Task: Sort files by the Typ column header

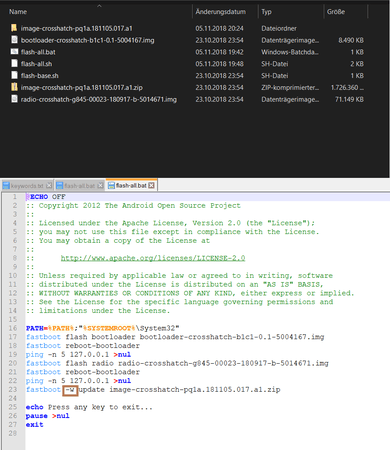Action: tap(266, 12)
